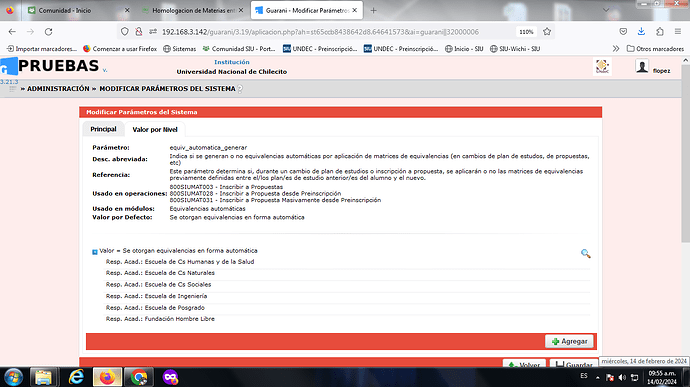Click the Guardar button
690x387 pixels.
[574, 364]
